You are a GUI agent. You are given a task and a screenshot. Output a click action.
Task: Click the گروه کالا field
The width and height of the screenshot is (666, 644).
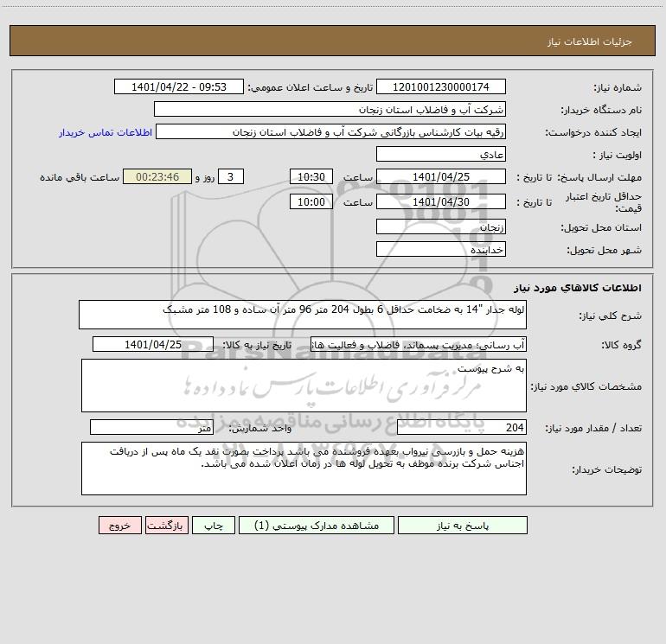coord(419,344)
